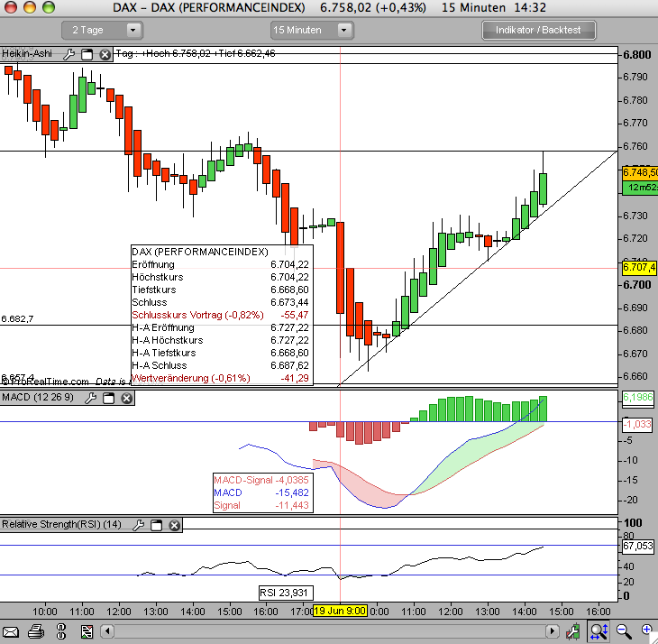This screenshot has width=658, height=644.
Task: Open the 15 Minuten timeframe dropdown
Action: tap(312, 31)
